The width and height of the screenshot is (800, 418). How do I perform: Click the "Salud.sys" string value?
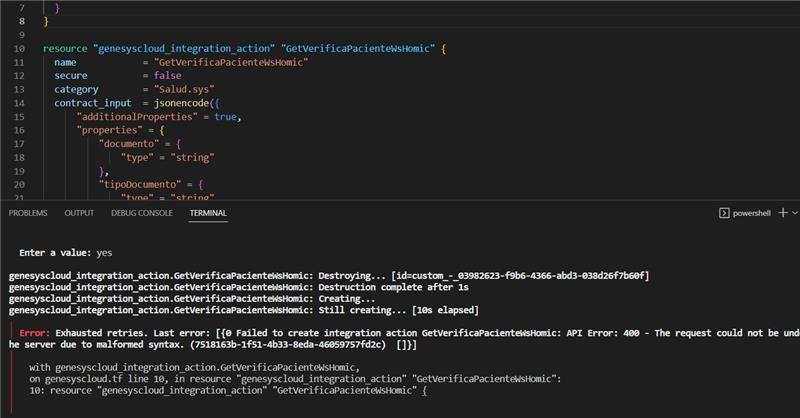click(x=184, y=89)
